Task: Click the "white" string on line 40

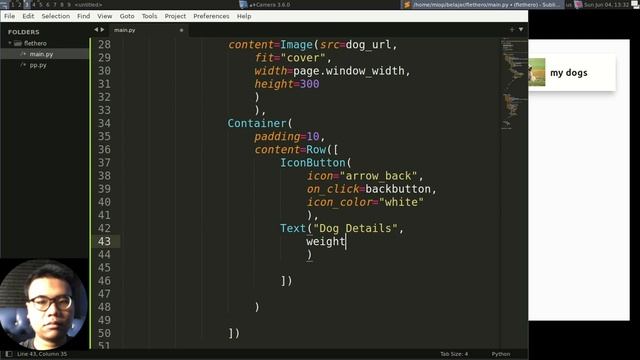Action: tap(401, 202)
